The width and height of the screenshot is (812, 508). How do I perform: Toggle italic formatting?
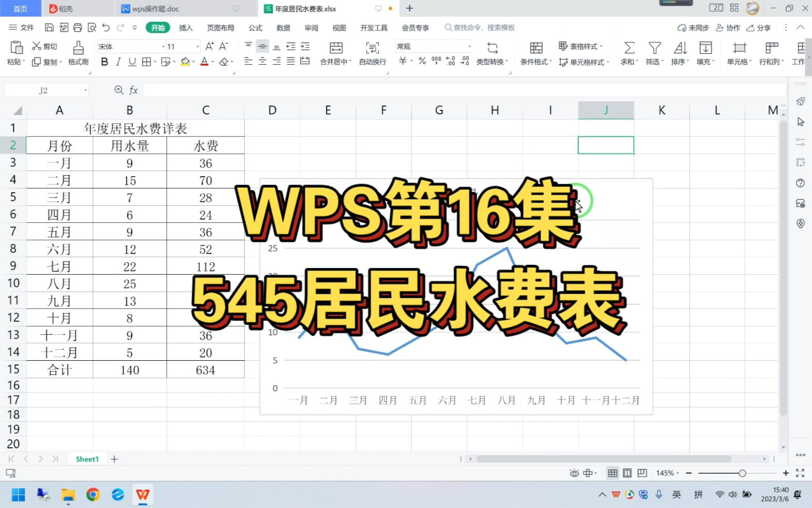(118, 62)
